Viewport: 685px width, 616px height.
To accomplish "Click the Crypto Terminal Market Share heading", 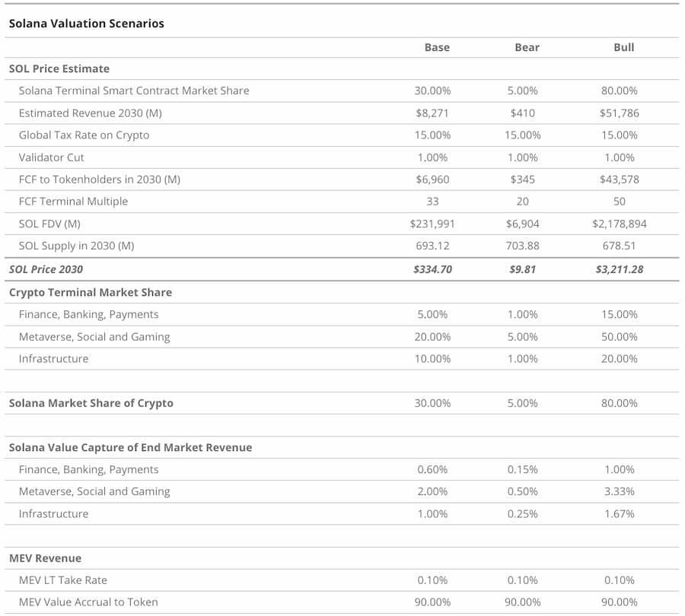I will coord(91,292).
